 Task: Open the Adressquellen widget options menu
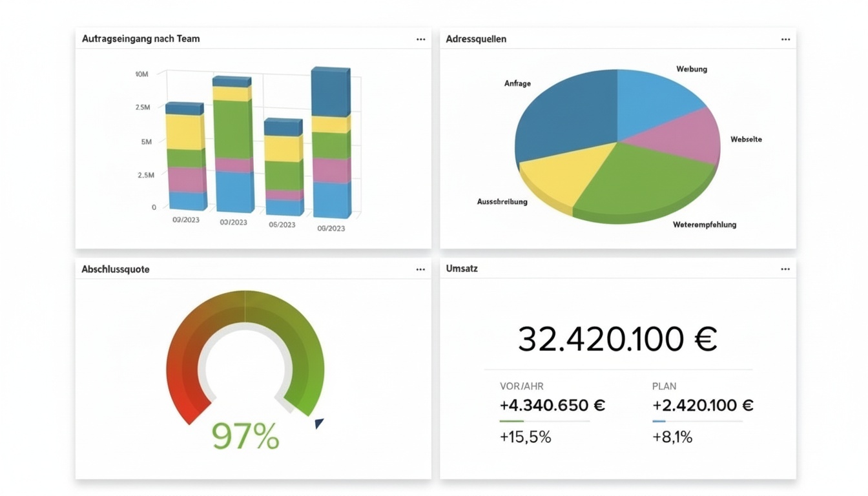pyautogui.click(x=785, y=39)
